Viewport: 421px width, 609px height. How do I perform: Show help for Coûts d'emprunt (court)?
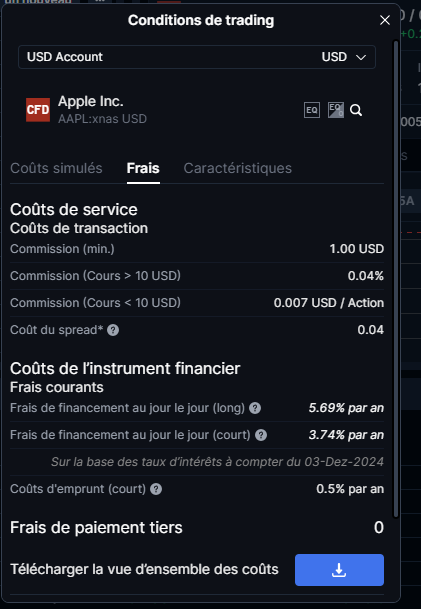coord(156,489)
